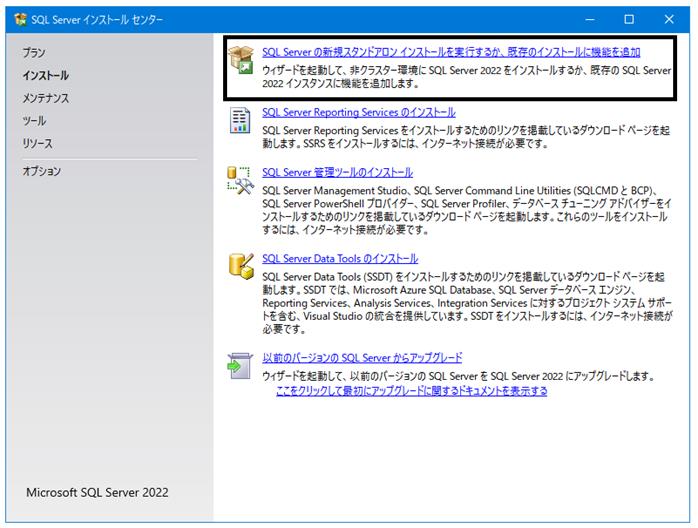The image size is (698, 528).
Task: Open the プラン section in sidebar
Action: (34, 53)
